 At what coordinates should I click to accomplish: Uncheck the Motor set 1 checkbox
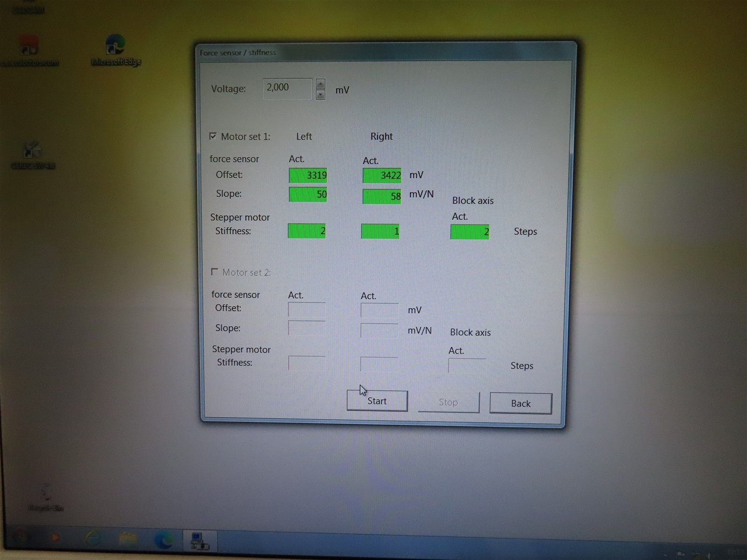tap(213, 136)
